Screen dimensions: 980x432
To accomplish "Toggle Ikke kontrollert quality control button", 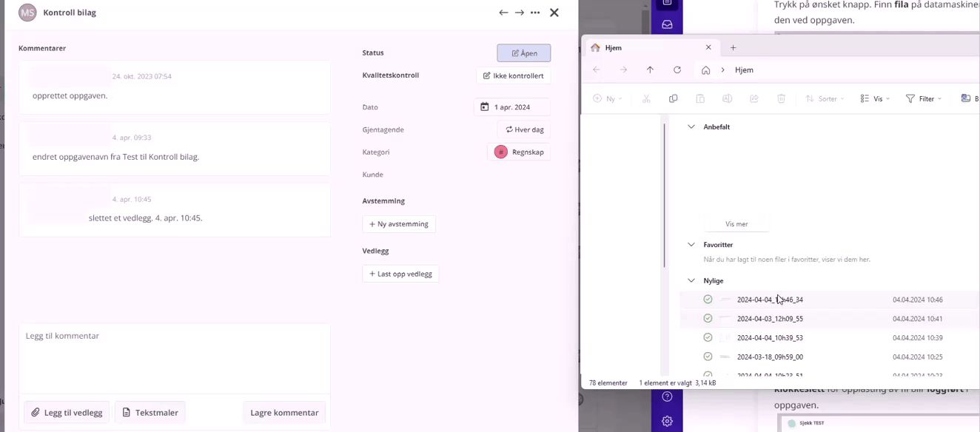I will click(514, 75).
